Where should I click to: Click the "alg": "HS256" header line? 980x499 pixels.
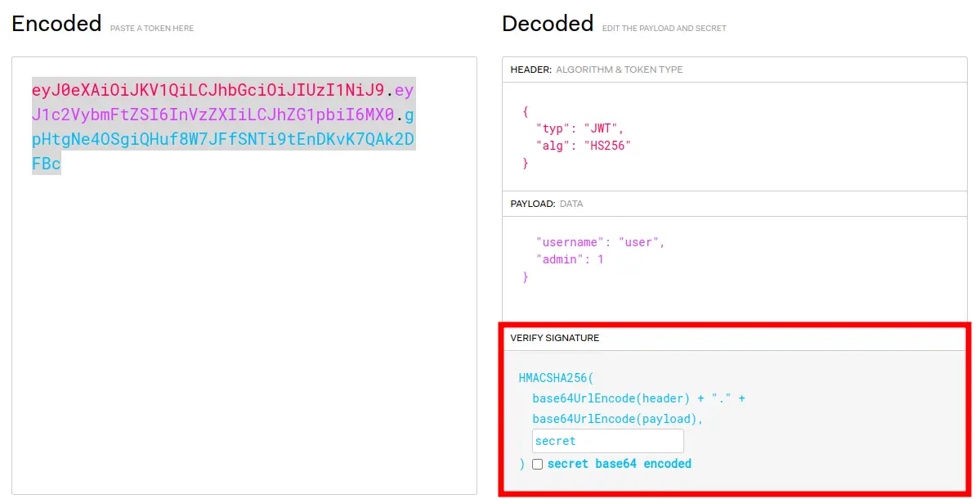(x=583, y=145)
